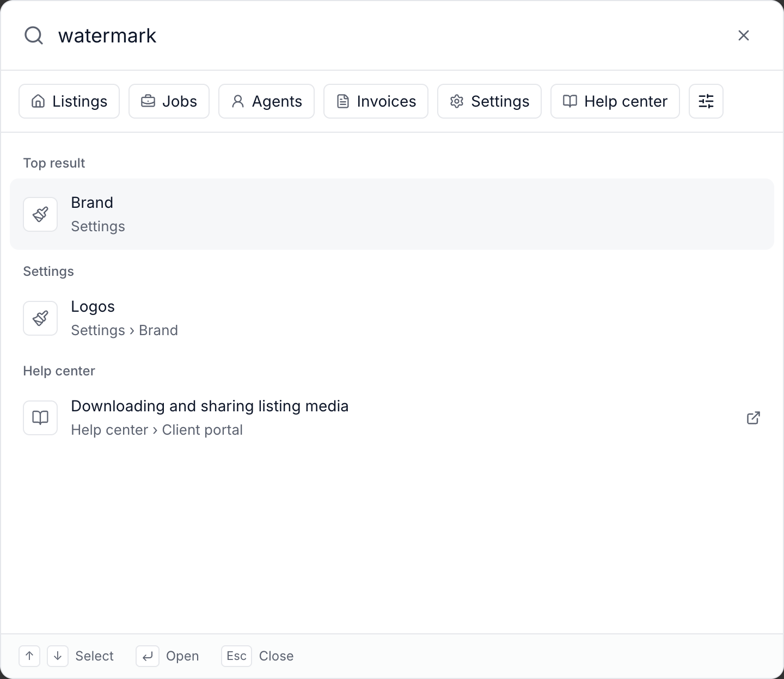Click the 'Help center › Client portal' breadcrumb

157,430
